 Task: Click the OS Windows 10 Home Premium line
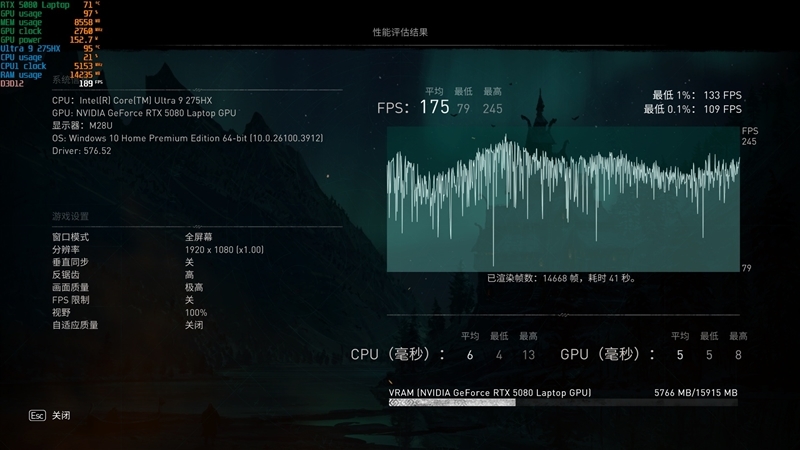point(187,138)
